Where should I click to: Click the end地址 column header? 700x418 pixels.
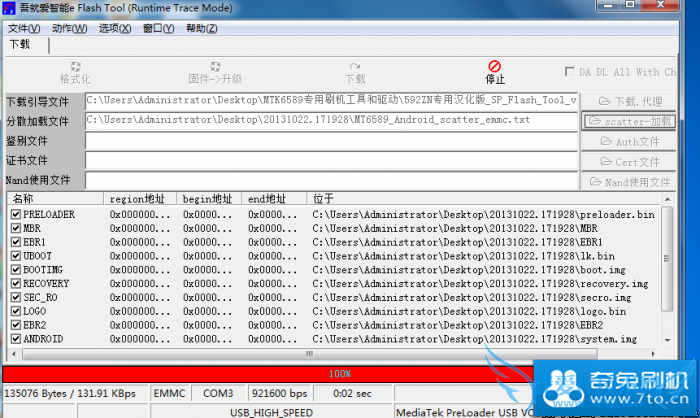(274, 199)
